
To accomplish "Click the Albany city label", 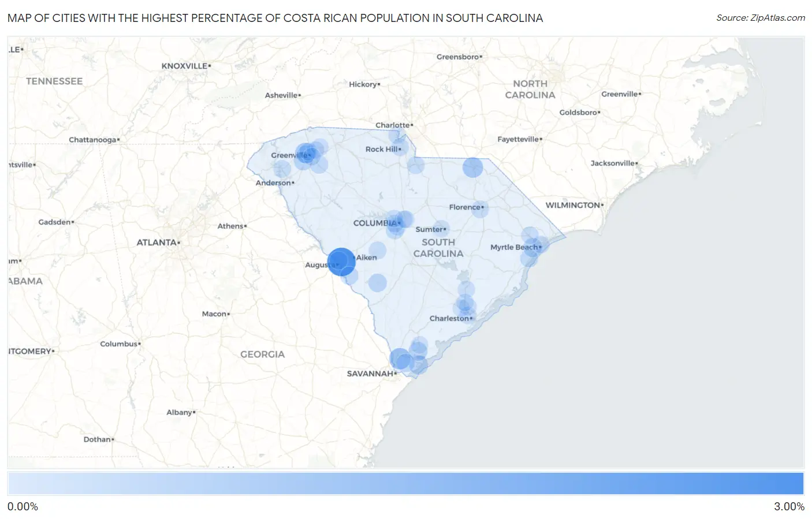I will click(180, 412).
